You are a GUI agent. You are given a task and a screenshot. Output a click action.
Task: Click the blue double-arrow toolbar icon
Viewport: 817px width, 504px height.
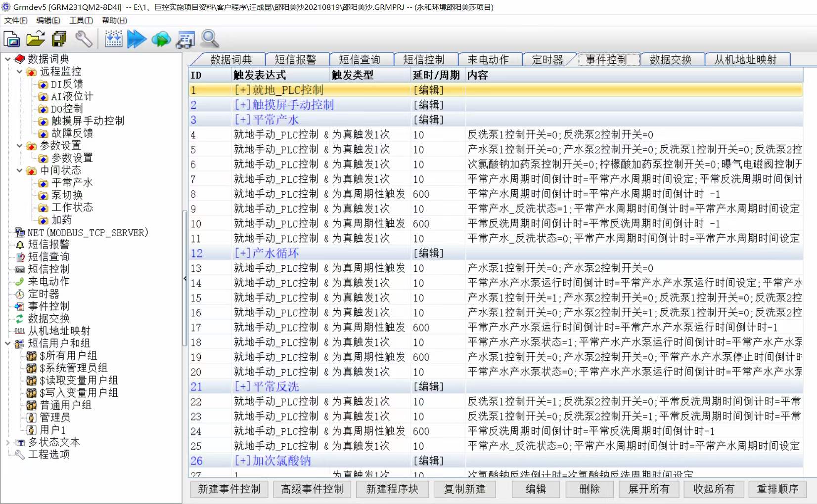136,39
